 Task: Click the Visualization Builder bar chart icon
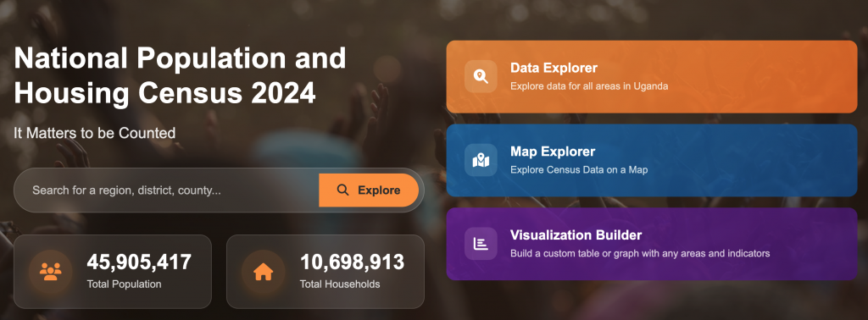click(481, 244)
